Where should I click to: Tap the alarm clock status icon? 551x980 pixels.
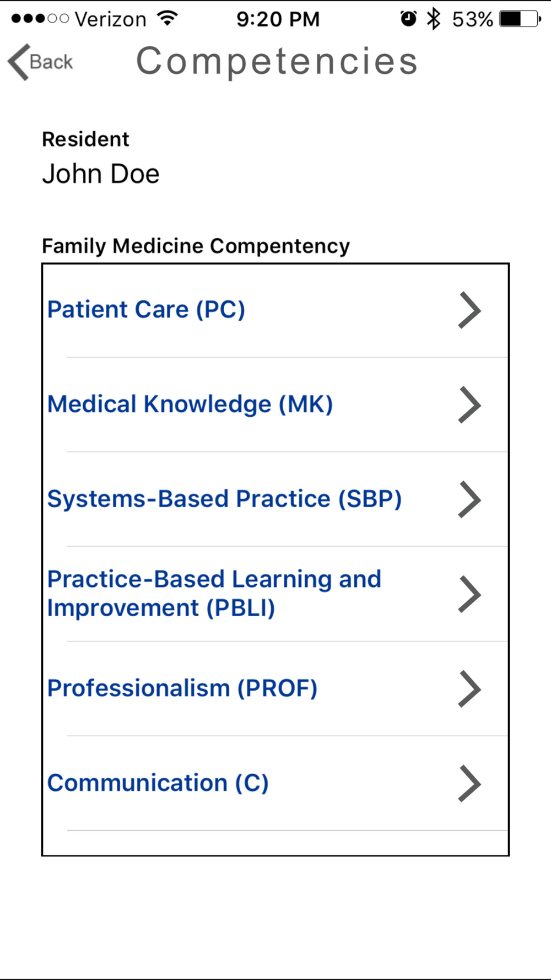pyautogui.click(x=408, y=19)
